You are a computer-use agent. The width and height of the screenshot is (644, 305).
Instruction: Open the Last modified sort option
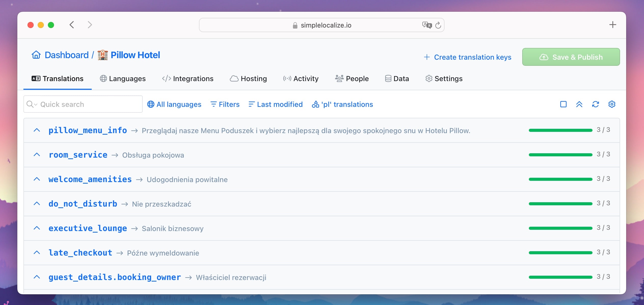coord(276,104)
